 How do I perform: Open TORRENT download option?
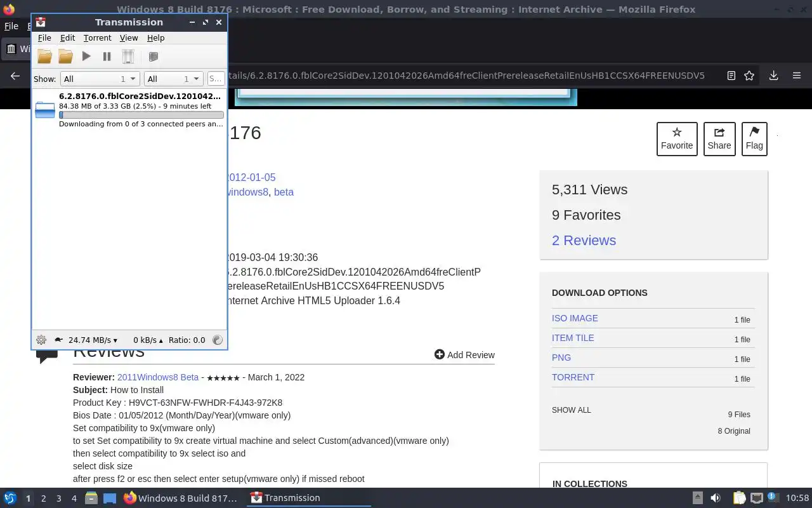coord(573,377)
